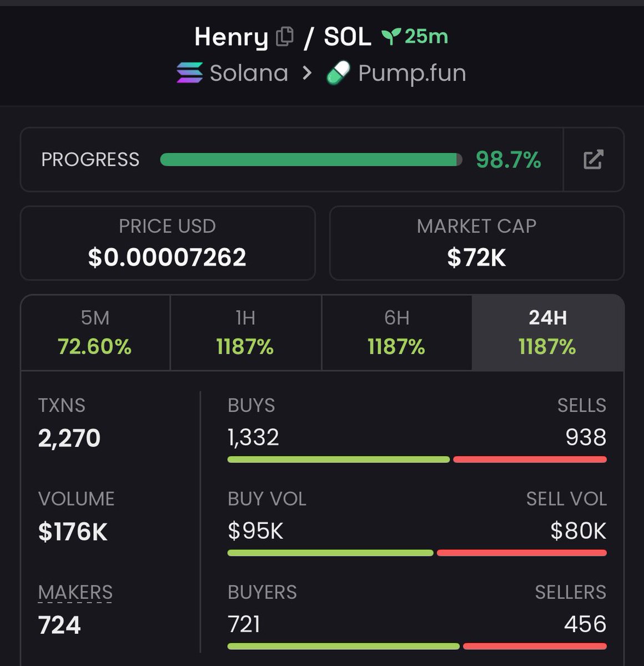Open the Pump.fun DEX link
Screen dimensions: 644x666
tap(411, 73)
